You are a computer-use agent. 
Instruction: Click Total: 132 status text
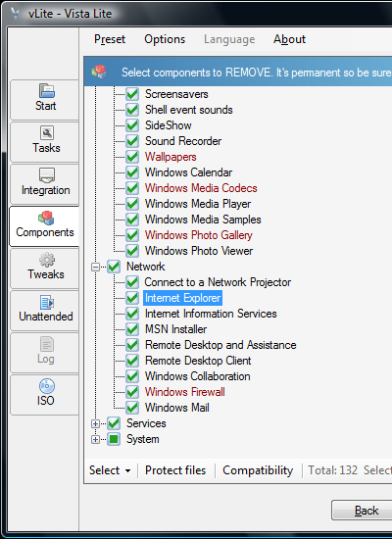coord(332,470)
